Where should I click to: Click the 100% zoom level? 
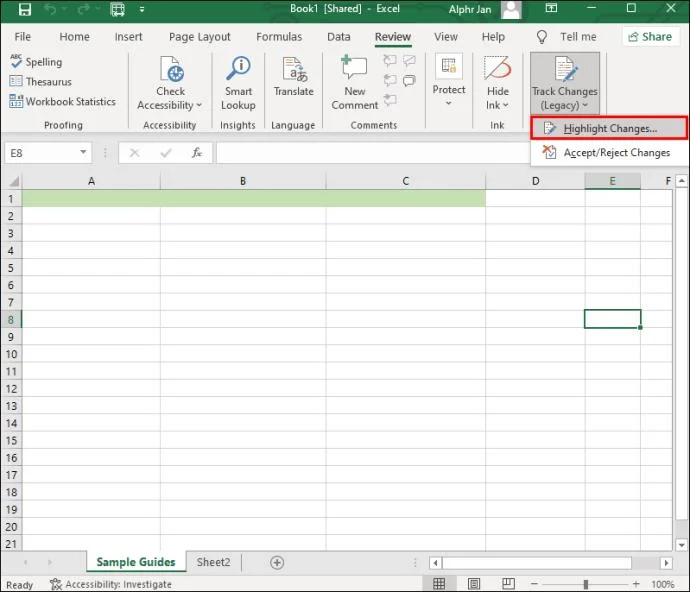coord(663,584)
